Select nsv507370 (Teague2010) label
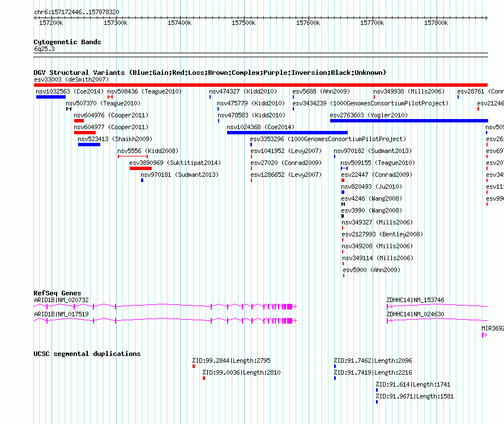Image resolution: width=504 pixels, height=424 pixels. pyautogui.click(x=103, y=103)
